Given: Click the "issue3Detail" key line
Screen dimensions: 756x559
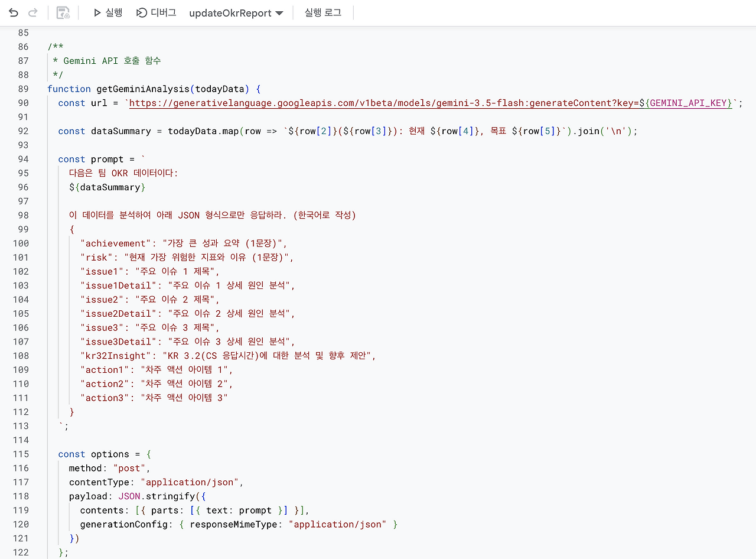Looking at the screenshot, I should (x=187, y=342).
